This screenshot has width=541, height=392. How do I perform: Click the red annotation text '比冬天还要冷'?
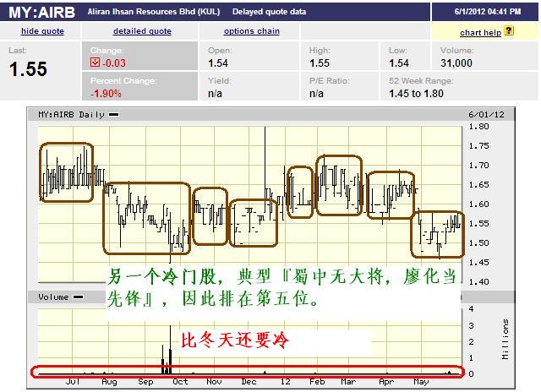pos(235,340)
